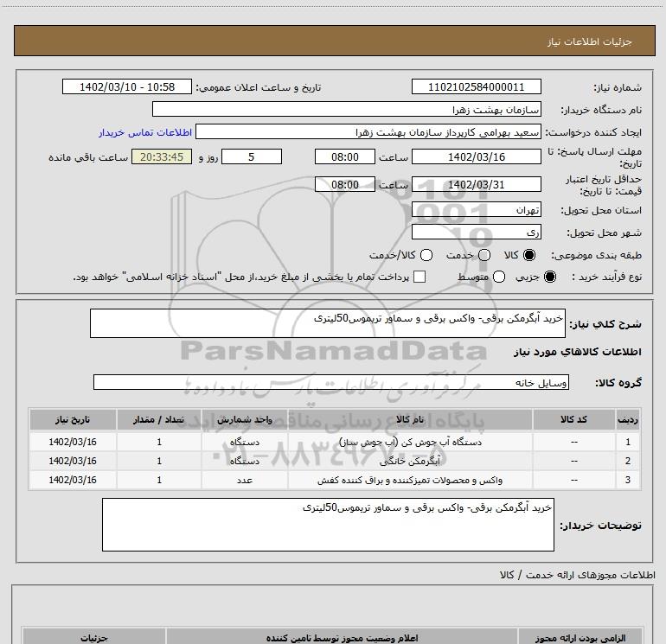The height and width of the screenshot is (644, 666).
Task: Select the کالا radio button
Action: (529, 255)
